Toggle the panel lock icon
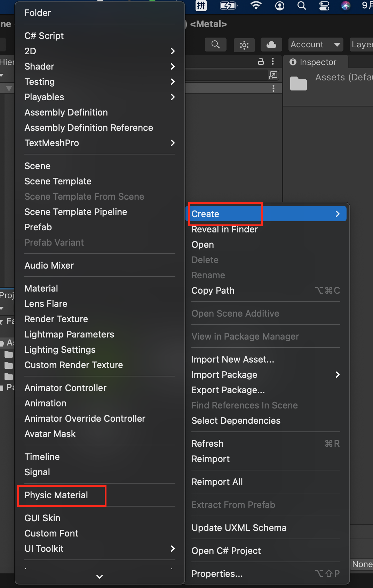This screenshot has height=588, width=373. coord(261,62)
